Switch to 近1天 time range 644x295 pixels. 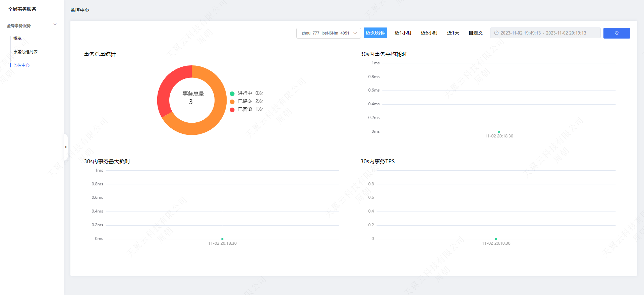(x=453, y=33)
